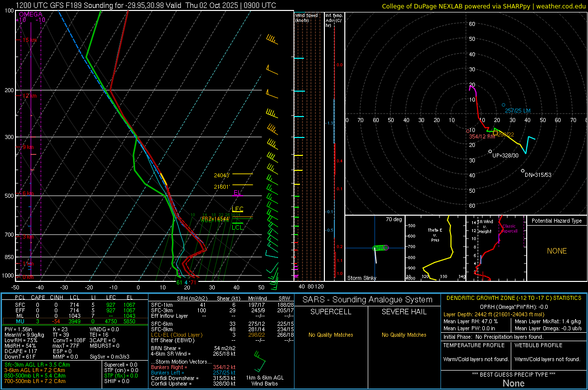Viewport: 588px width, 390px height.
Task: Click the magenta EL level label
Action: (x=237, y=192)
